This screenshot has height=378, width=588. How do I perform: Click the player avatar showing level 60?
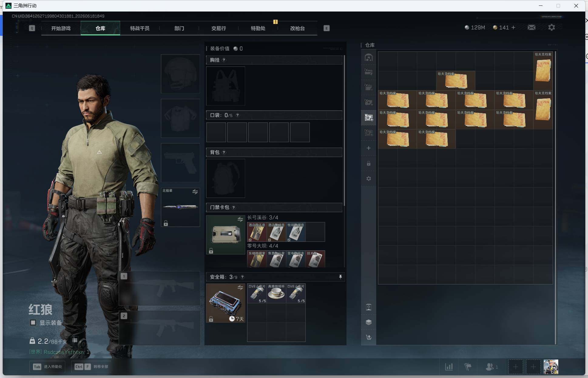coord(551,367)
